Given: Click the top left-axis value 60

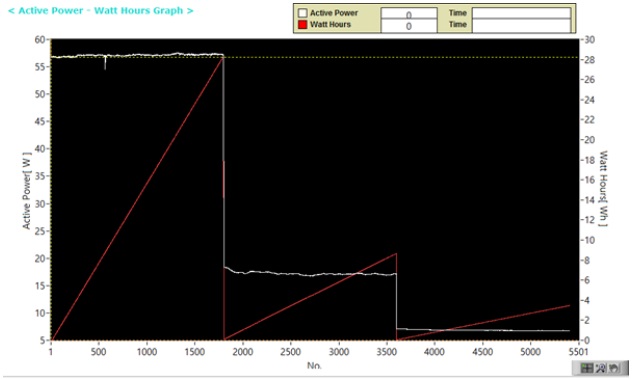Looking at the screenshot, I should (40, 40).
